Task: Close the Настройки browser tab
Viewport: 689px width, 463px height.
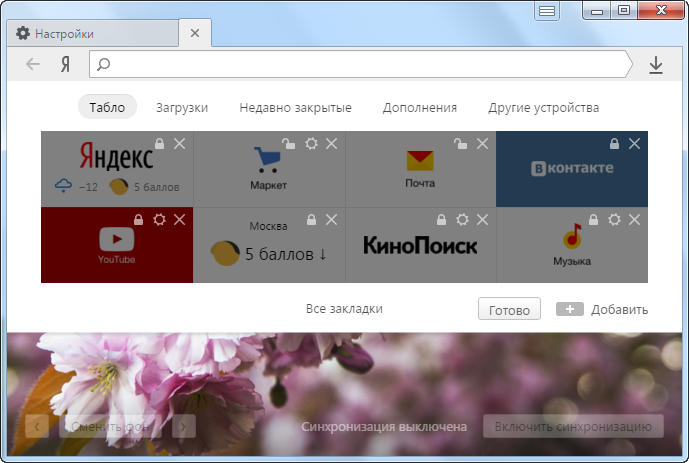Action: click(x=195, y=33)
